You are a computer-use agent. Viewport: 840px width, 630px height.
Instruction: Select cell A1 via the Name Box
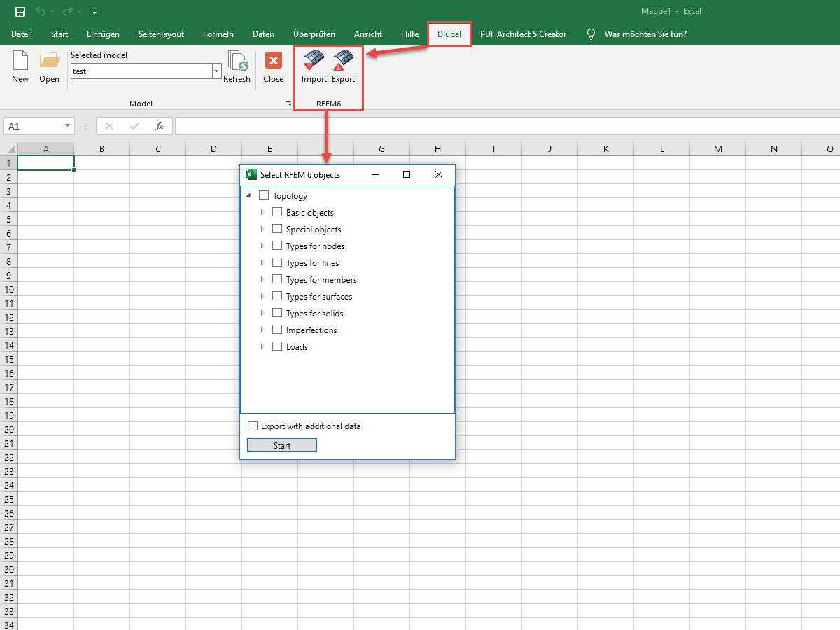pyautogui.click(x=34, y=126)
